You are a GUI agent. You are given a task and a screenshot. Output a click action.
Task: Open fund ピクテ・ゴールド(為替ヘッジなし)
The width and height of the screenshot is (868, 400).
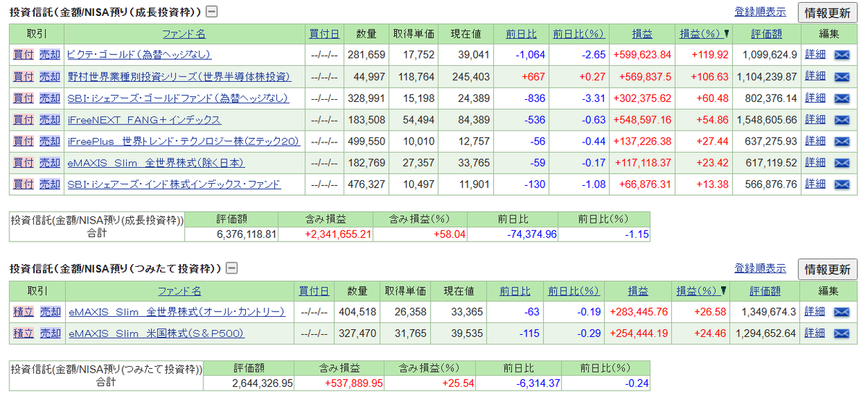click(x=139, y=55)
